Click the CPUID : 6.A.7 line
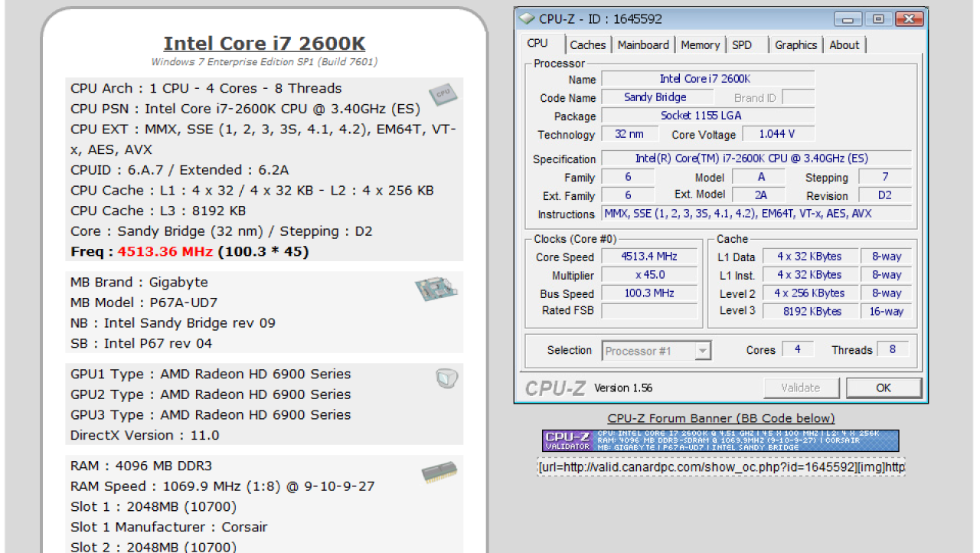 pos(180,170)
